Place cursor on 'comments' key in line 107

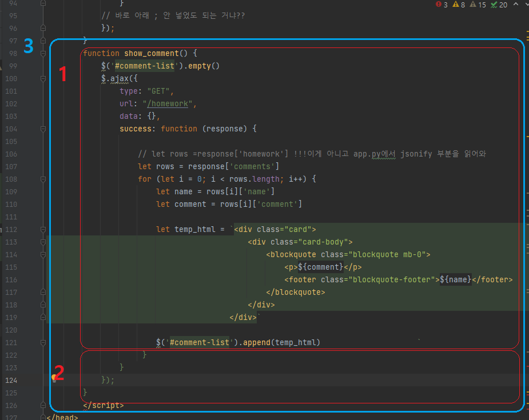[252, 166]
